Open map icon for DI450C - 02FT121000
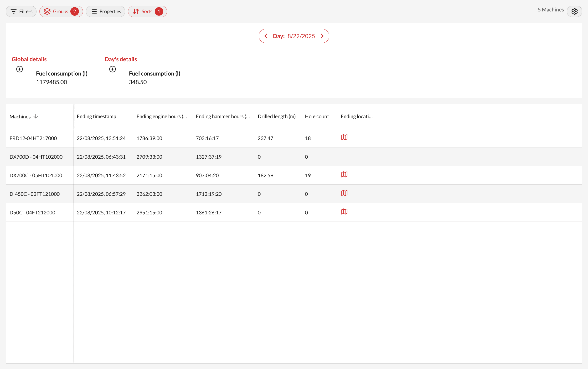Image resolution: width=588 pixels, height=369 pixels. 344,193
